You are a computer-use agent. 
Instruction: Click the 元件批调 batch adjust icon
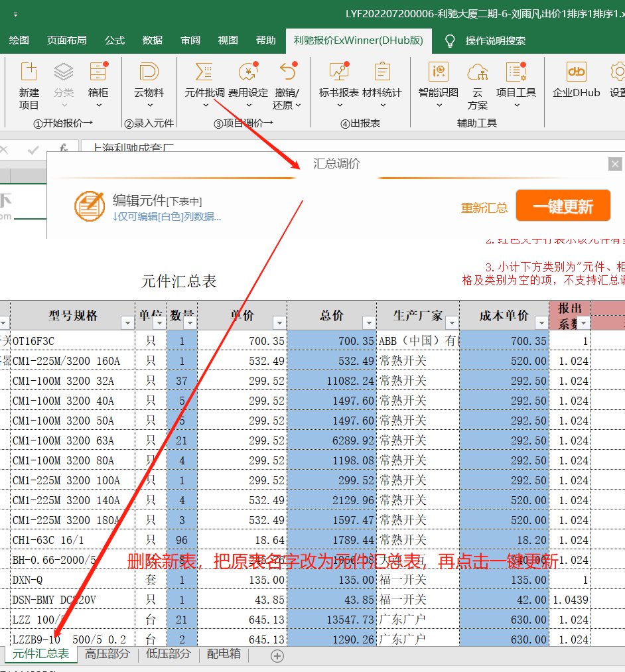coord(204,72)
